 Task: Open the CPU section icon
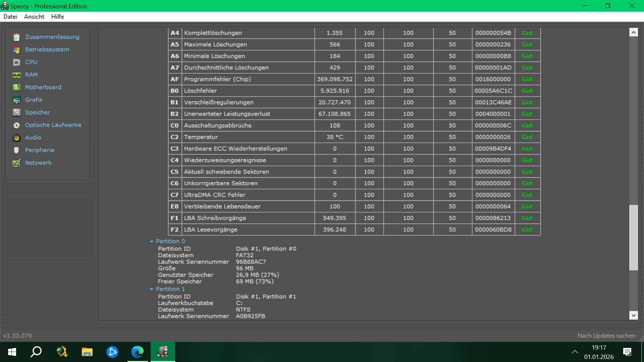[16, 62]
